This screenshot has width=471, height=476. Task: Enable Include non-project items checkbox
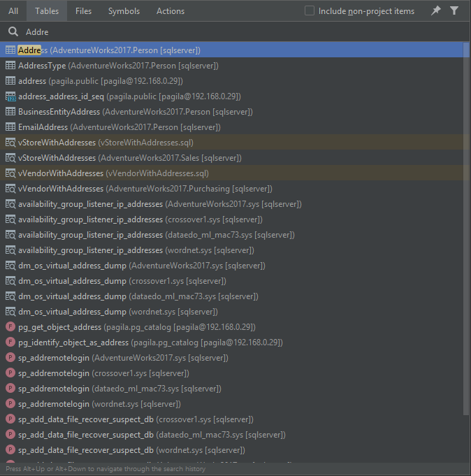pyautogui.click(x=310, y=11)
